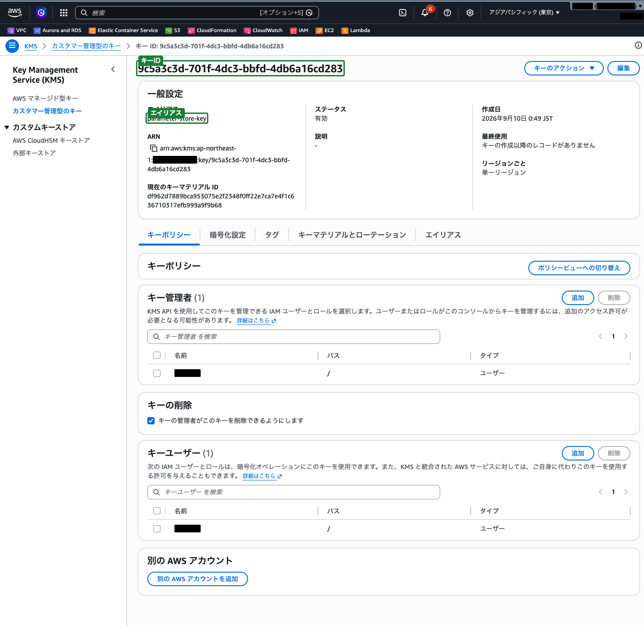The height and width of the screenshot is (644, 644).
Task: Open the help question mark icon
Action: coord(447,13)
